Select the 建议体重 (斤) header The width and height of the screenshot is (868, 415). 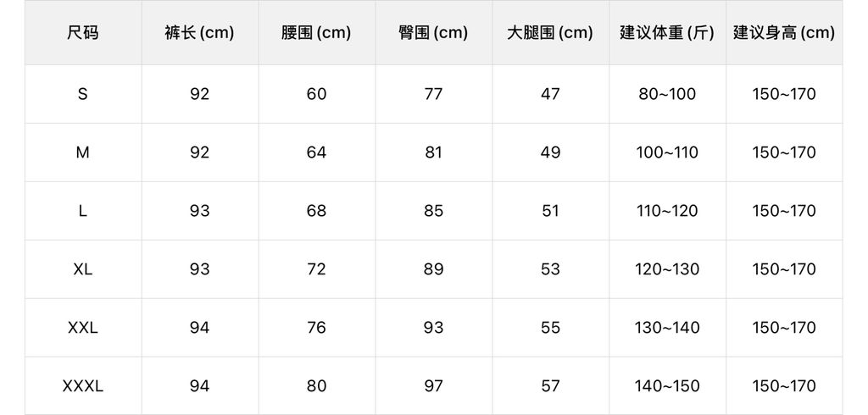click(x=667, y=33)
